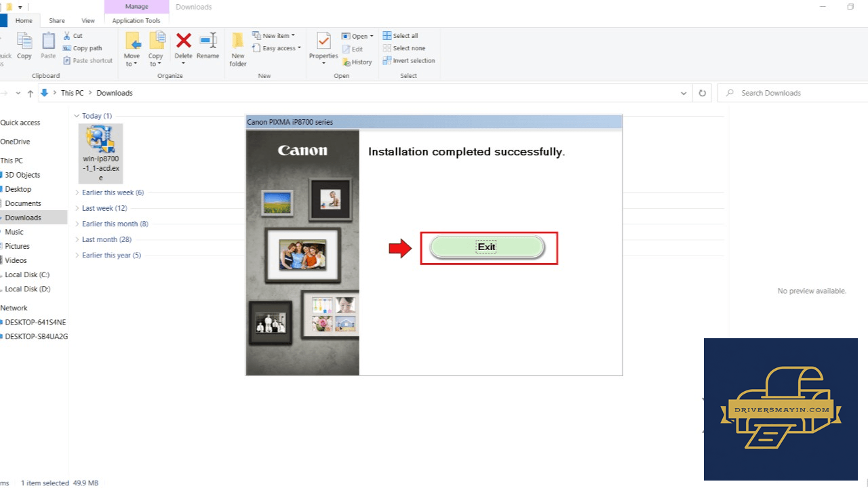
Task: Switch to the Home ribbon tab
Action: point(24,21)
